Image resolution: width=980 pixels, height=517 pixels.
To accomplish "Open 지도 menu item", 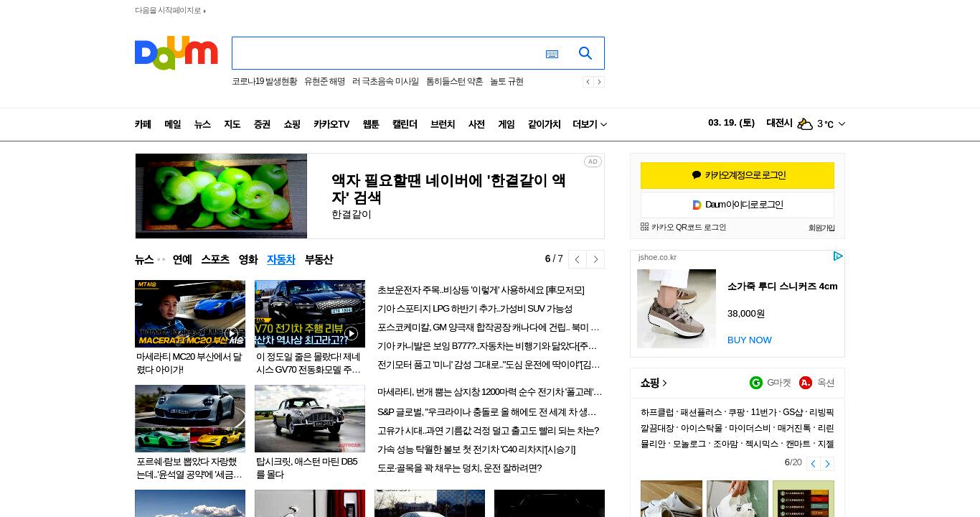I will click(x=232, y=124).
